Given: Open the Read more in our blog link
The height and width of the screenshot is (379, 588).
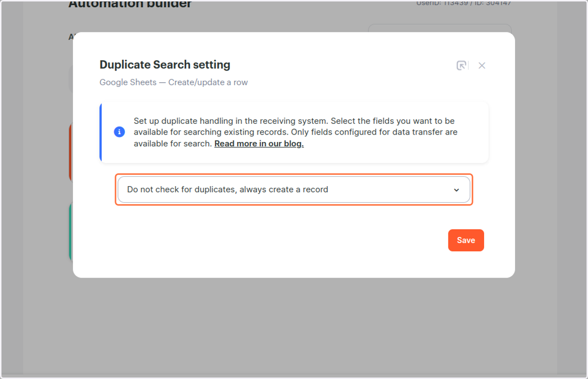Looking at the screenshot, I should pyautogui.click(x=259, y=144).
